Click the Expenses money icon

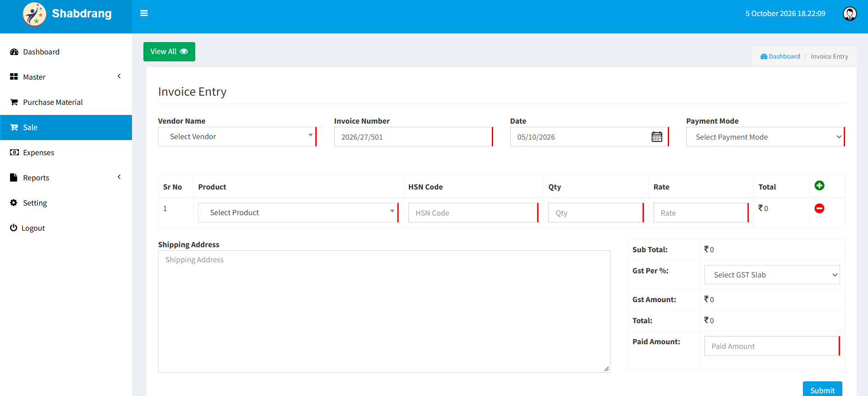(14, 152)
